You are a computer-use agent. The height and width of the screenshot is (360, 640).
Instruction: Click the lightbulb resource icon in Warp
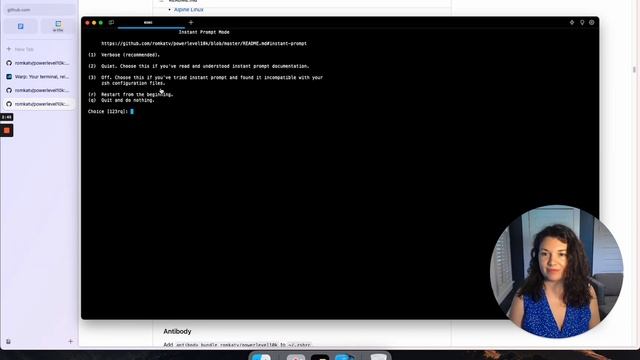[x=582, y=22]
